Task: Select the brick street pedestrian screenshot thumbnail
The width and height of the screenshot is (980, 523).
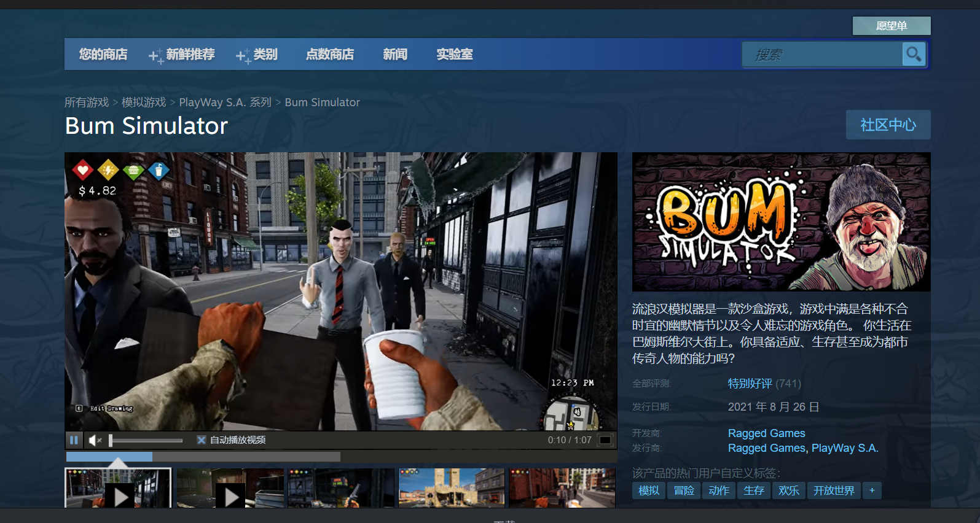Action: (562, 488)
